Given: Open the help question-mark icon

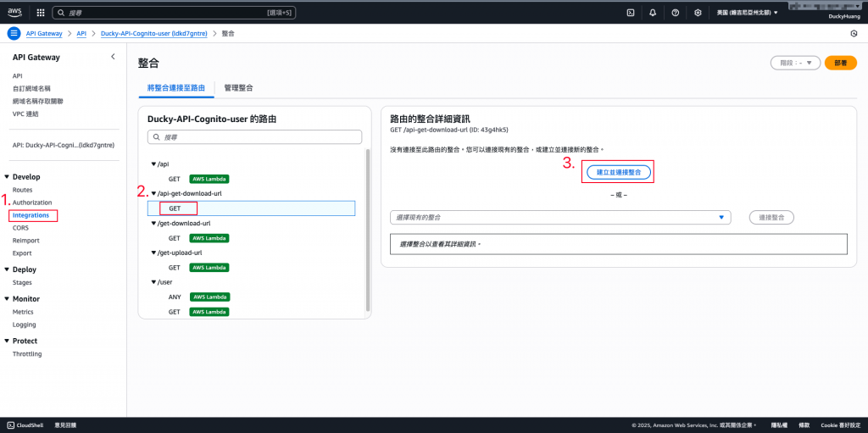Looking at the screenshot, I should tap(676, 12).
